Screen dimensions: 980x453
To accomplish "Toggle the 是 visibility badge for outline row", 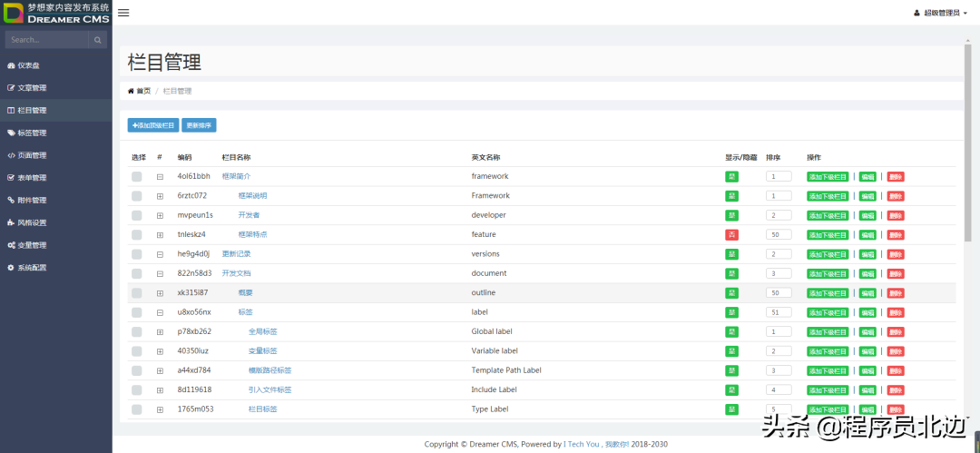I will 732,293.
